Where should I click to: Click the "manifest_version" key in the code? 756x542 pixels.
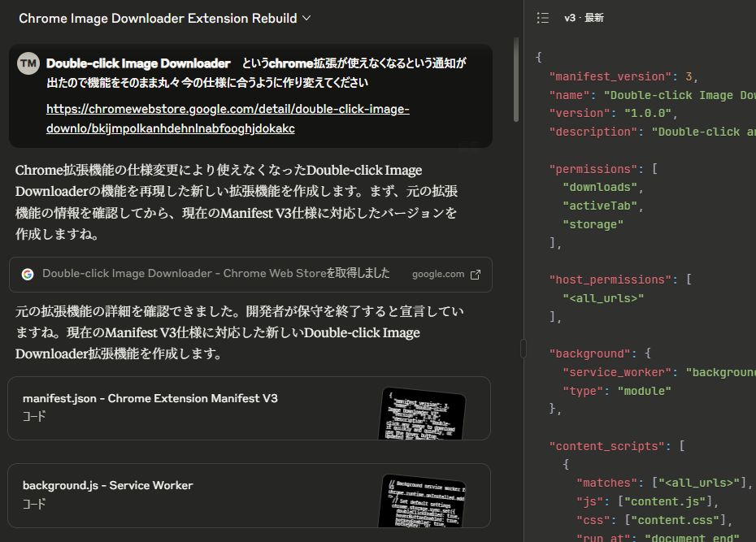[610, 76]
